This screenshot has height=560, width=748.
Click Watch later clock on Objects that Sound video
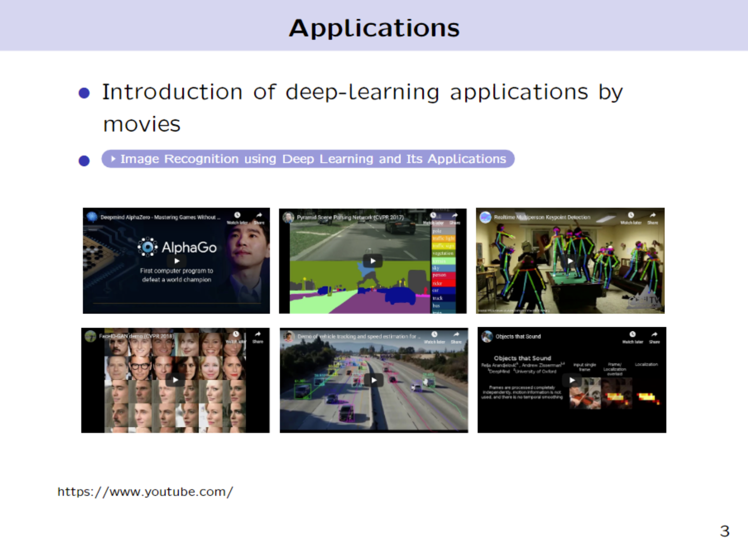pyautogui.click(x=632, y=334)
